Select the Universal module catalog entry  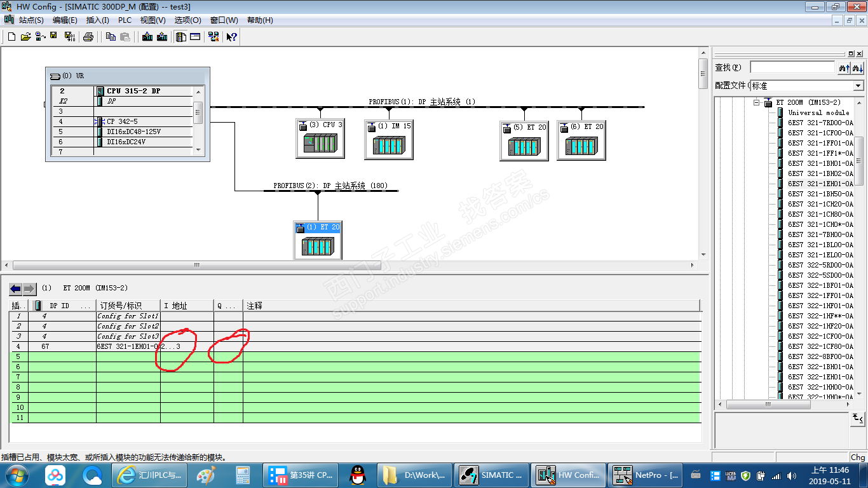coord(818,112)
